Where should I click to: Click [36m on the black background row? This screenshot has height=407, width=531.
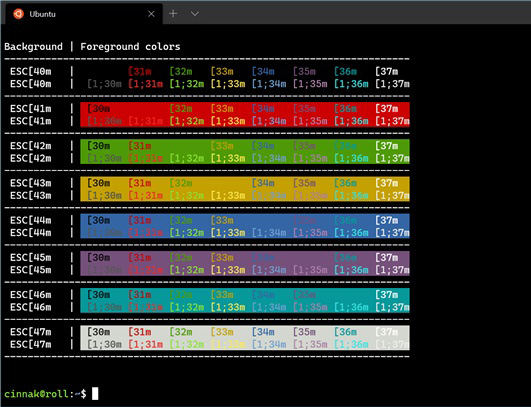[x=346, y=72]
